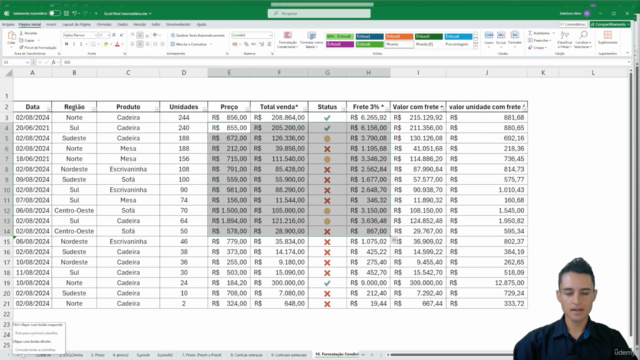
Task: Open filter dropdown on Status header
Action: pos(343,109)
